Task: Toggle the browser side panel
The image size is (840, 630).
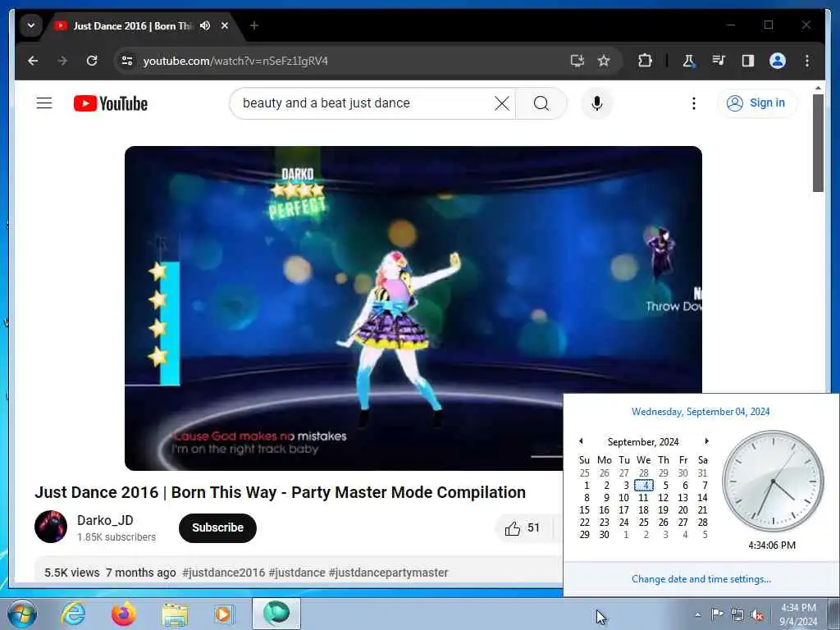Action: 748,61
